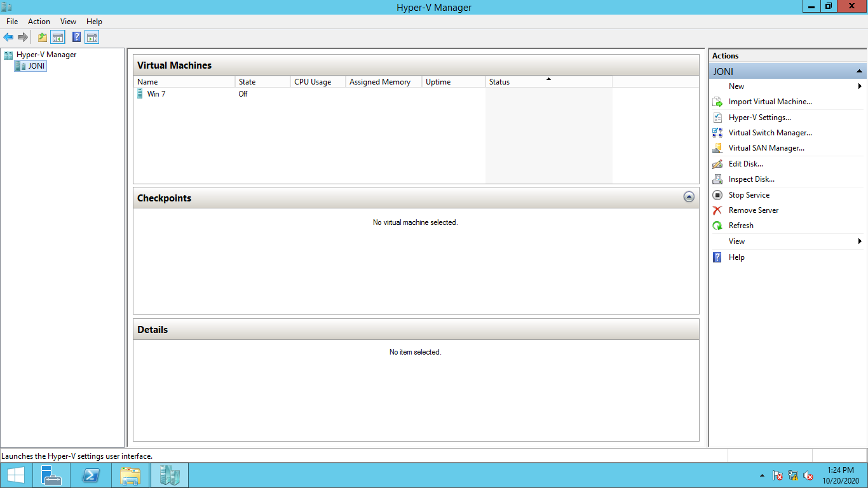Click the Hyper-V Manager taskbar button
The width and height of the screenshot is (868, 488).
pyautogui.click(x=170, y=475)
